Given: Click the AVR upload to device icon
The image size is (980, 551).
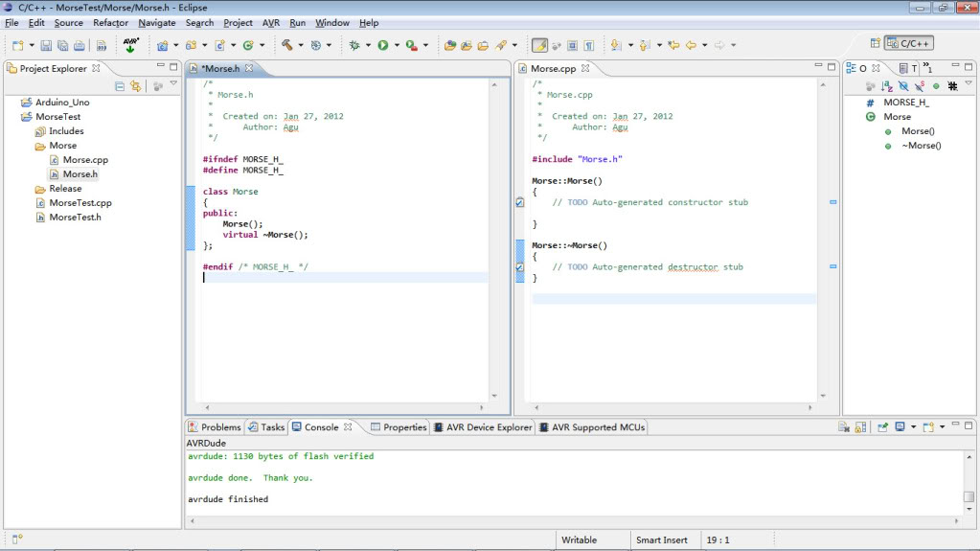Looking at the screenshot, I should coord(130,45).
